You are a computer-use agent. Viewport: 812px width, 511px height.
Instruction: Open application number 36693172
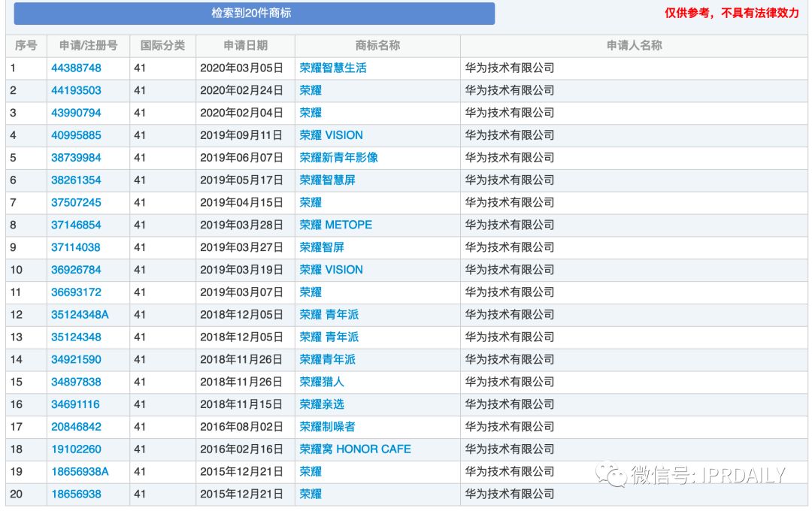pos(76,292)
